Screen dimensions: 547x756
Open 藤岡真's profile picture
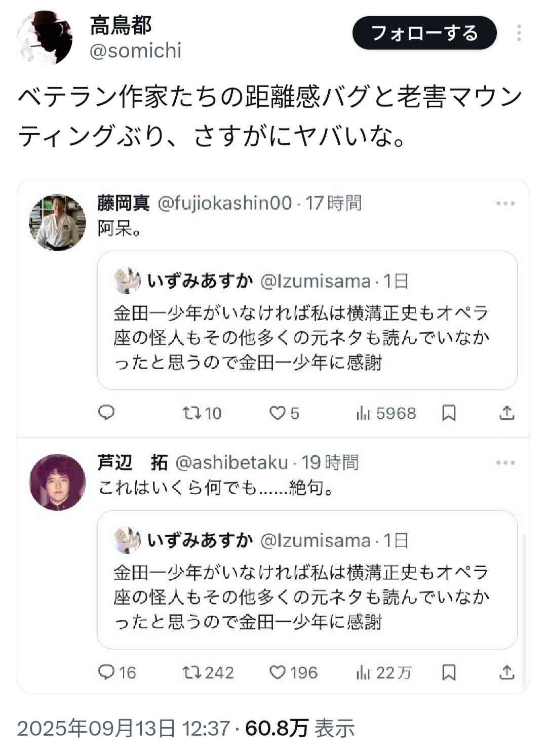58,223
